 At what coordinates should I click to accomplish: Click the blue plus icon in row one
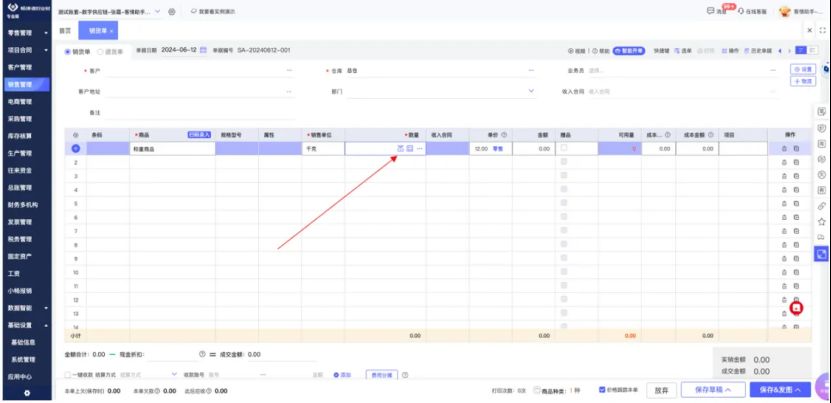(x=76, y=148)
